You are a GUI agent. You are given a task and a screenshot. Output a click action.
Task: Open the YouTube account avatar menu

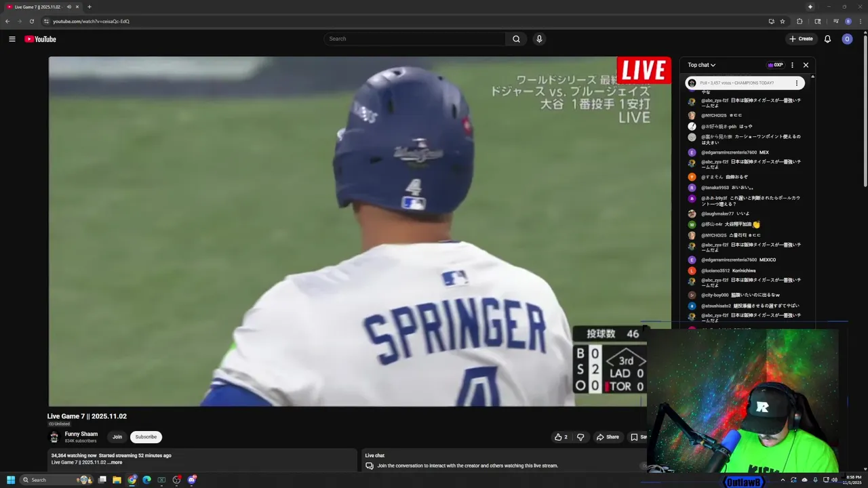847,39
